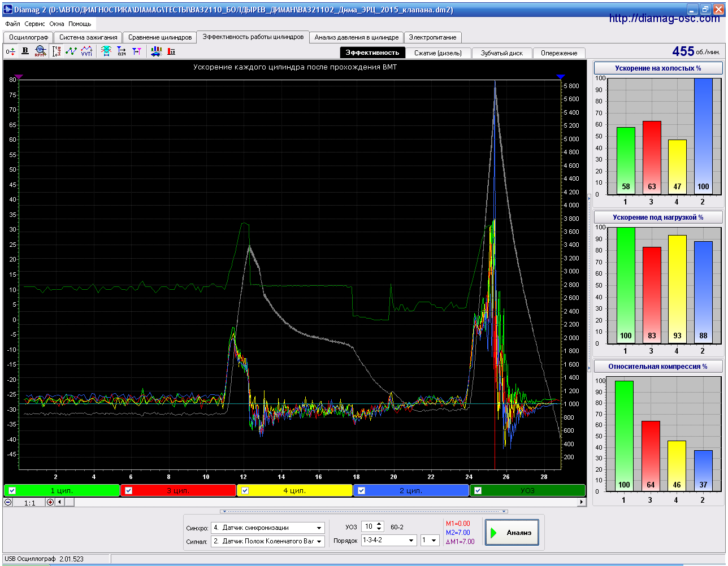Select Эффективность работы цилиндров tab
The width and height of the screenshot is (728, 566).
tap(253, 37)
